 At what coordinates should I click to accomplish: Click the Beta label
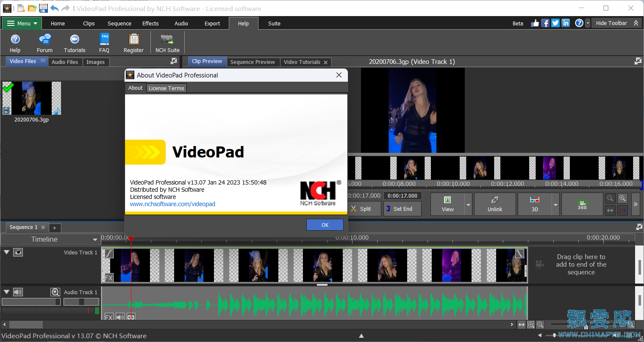coord(518,23)
